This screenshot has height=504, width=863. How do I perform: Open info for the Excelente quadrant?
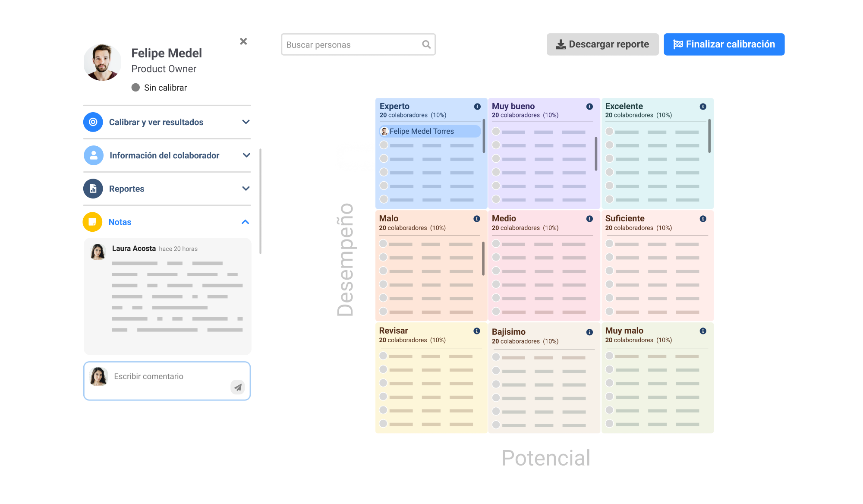click(x=703, y=107)
